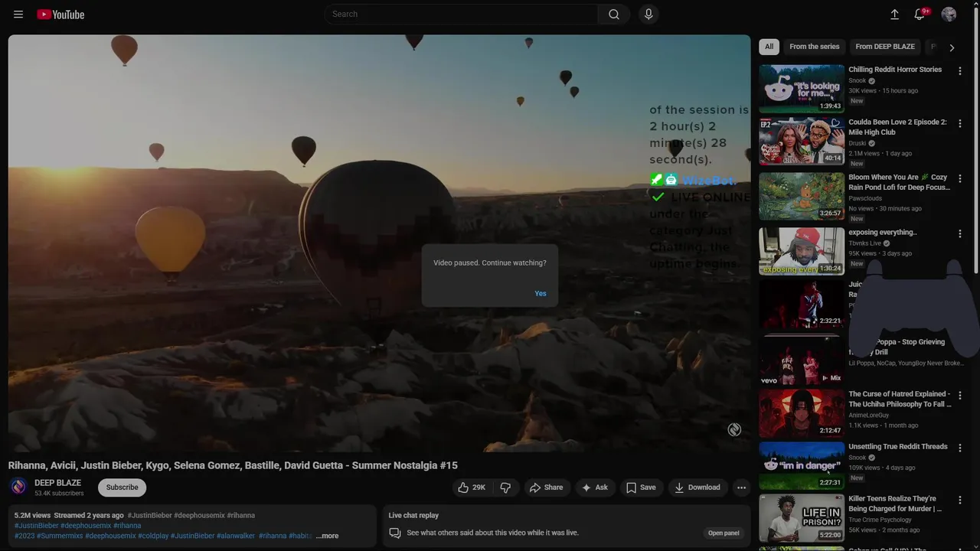Select From the series chip
980x551 pixels.
815,47
